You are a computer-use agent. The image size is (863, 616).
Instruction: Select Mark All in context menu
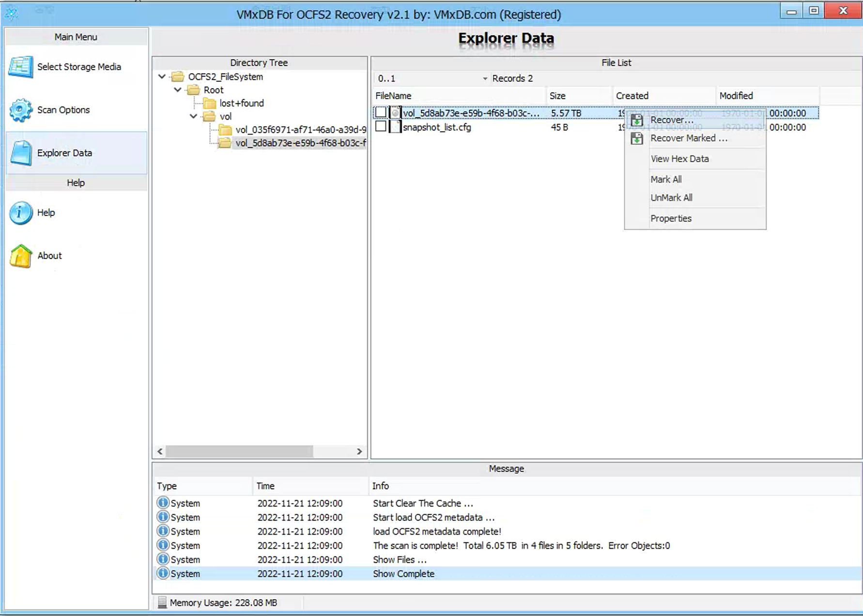[x=695, y=180]
